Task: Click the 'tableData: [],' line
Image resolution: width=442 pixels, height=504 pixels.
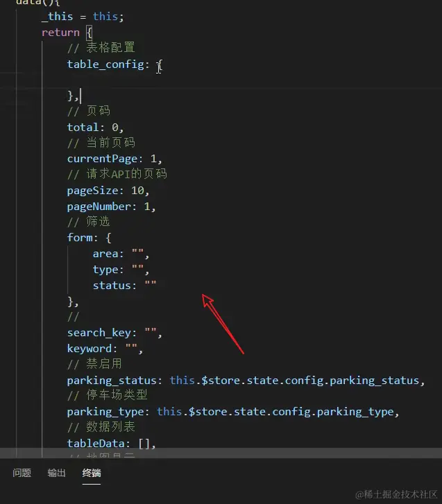Action: pos(111,444)
